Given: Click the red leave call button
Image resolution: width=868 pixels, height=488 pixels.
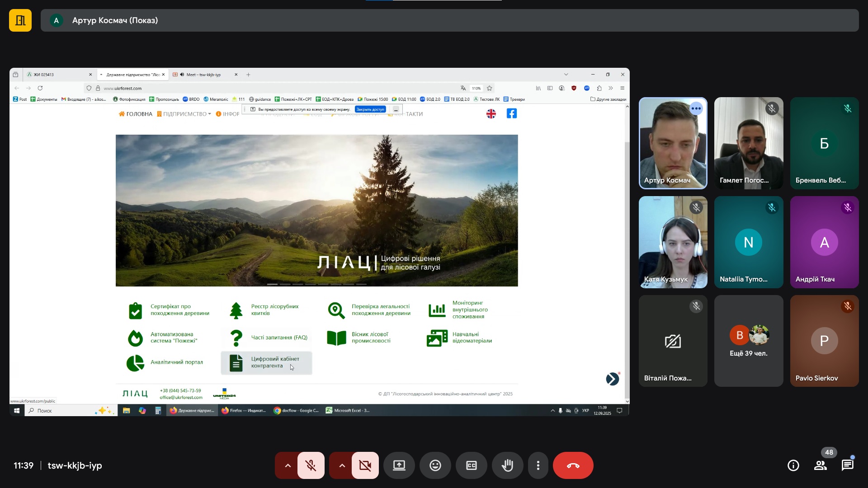Looking at the screenshot, I should (x=573, y=465).
